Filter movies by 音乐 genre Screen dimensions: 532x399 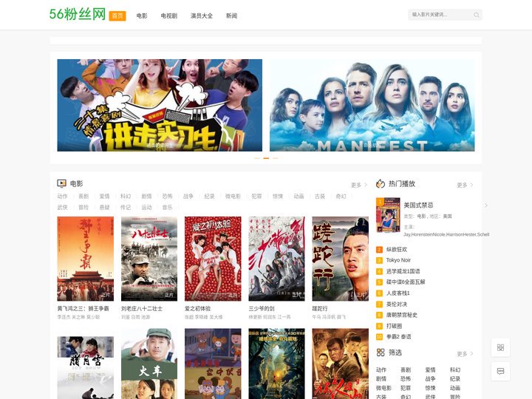167,208
